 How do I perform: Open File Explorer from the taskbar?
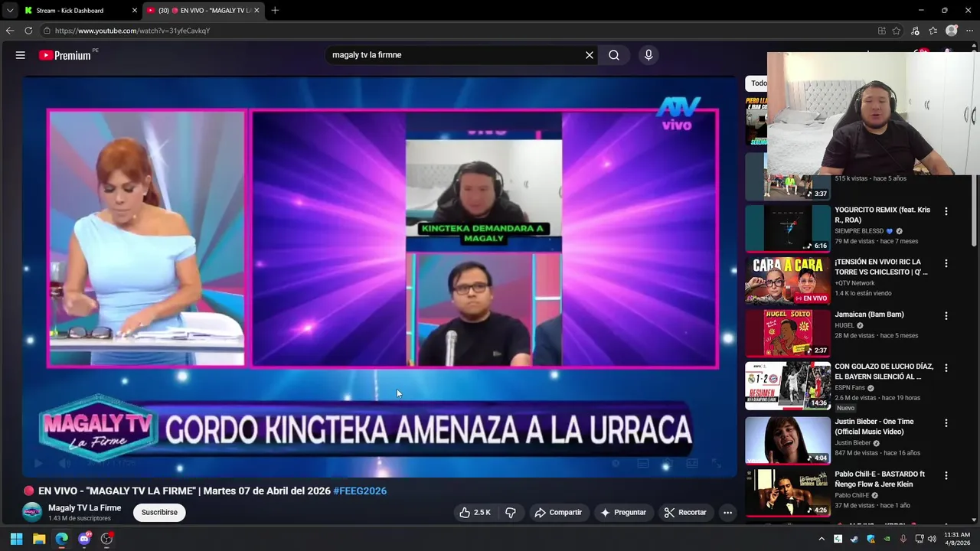pyautogui.click(x=39, y=539)
